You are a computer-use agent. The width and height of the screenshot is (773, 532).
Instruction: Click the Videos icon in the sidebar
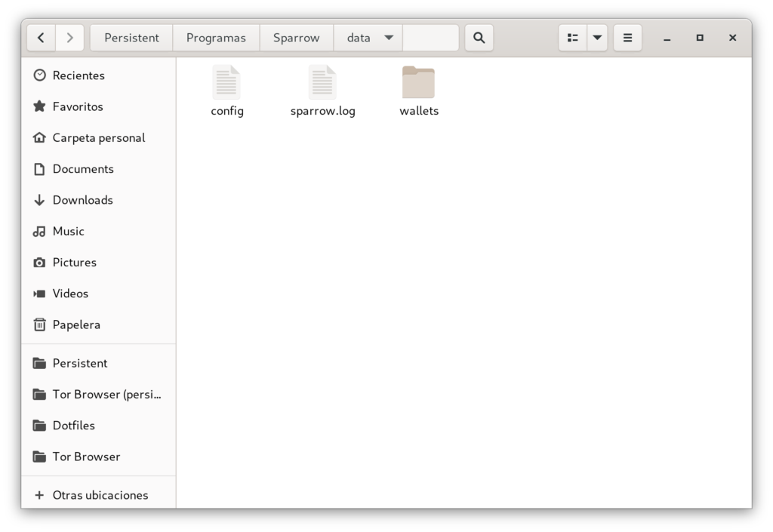[x=38, y=294]
